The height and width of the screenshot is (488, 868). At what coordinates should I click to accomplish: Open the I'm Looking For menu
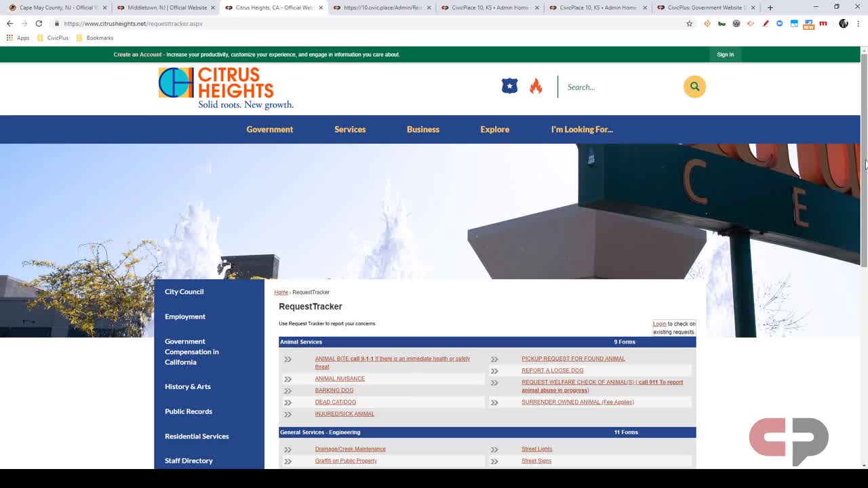[582, 129]
